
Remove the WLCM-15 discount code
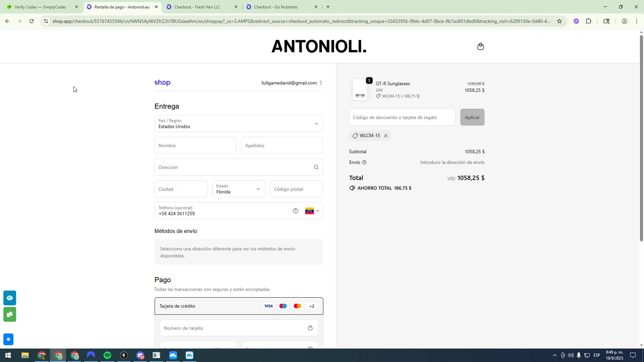[x=386, y=136]
